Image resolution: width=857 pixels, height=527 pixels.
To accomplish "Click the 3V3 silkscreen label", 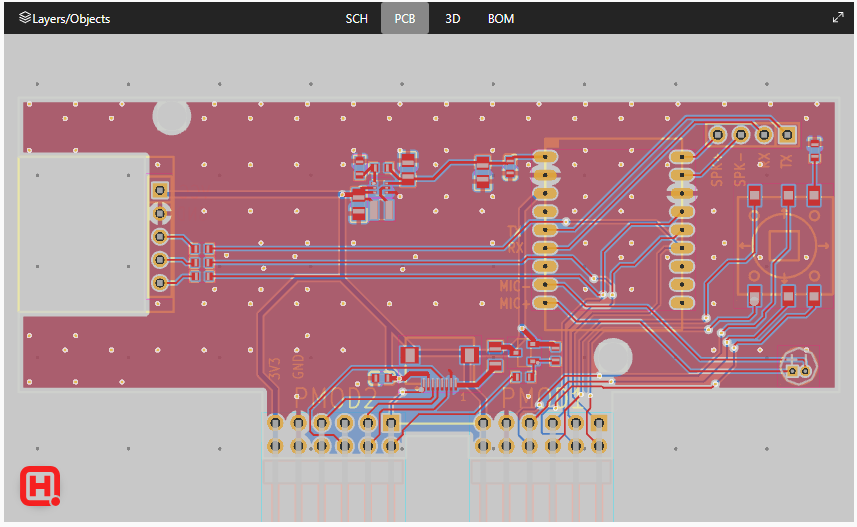I will [x=275, y=369].
